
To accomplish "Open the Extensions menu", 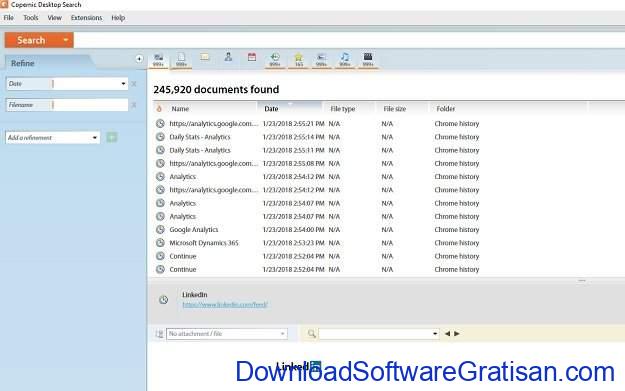I will pos(86,18).
